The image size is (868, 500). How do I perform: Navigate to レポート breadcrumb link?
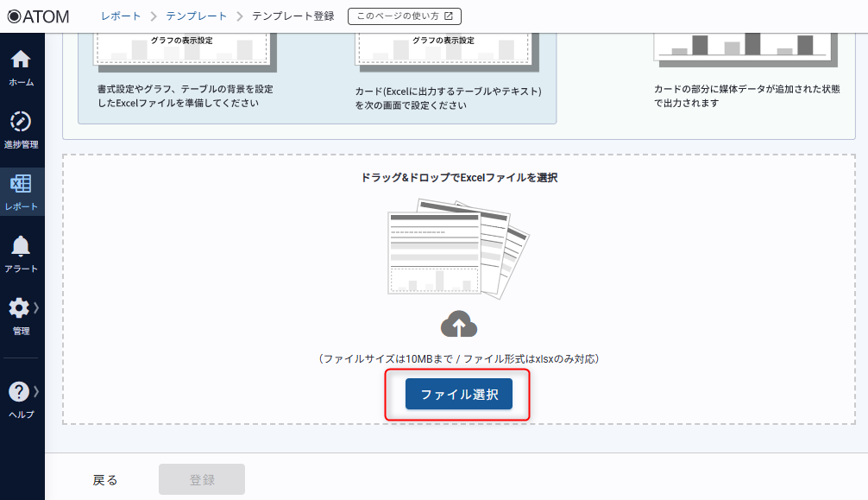point(121,16)
